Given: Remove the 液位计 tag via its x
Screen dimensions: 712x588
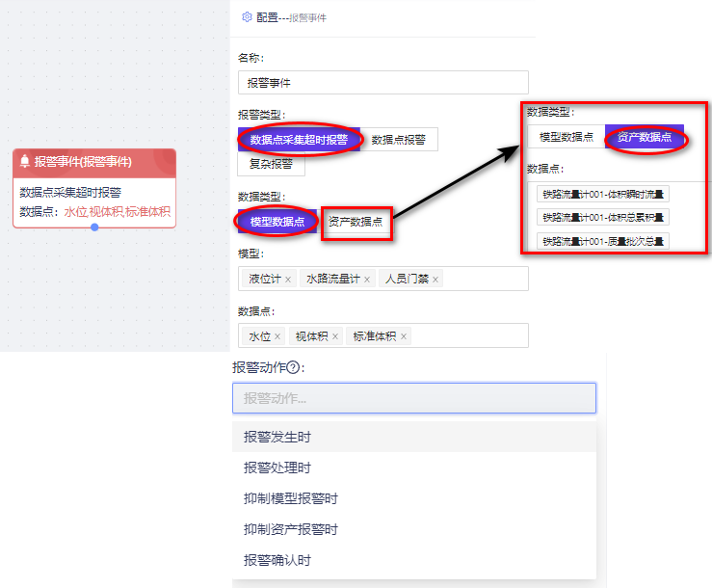Looking at the screenshot, I should click(288, 280).
